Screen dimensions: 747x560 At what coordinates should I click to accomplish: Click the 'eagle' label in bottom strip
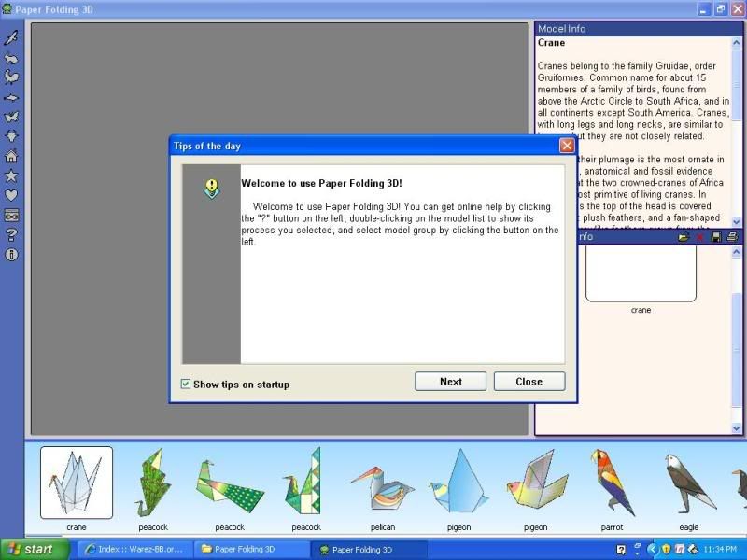689,527
